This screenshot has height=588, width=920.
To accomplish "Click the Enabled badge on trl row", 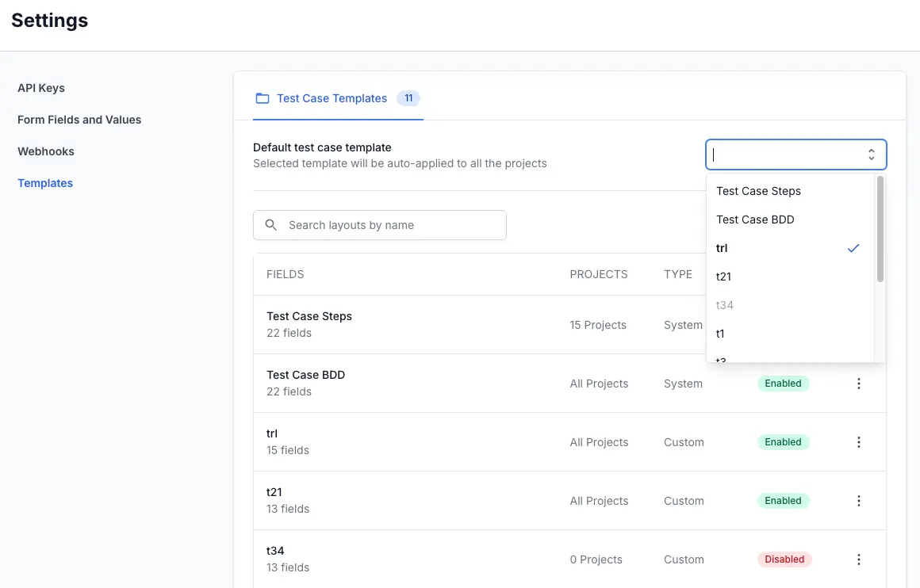I will (x=783, y=442).
